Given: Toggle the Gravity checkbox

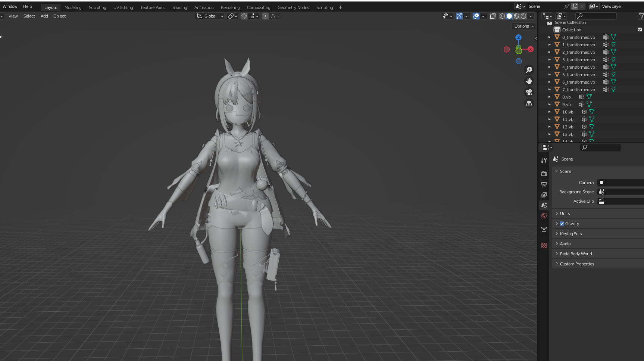Looking at the screenshot, I should [562, 224].
